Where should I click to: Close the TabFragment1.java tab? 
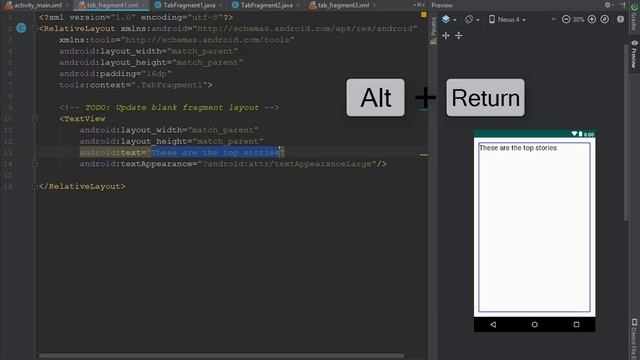tap(221, 5)
